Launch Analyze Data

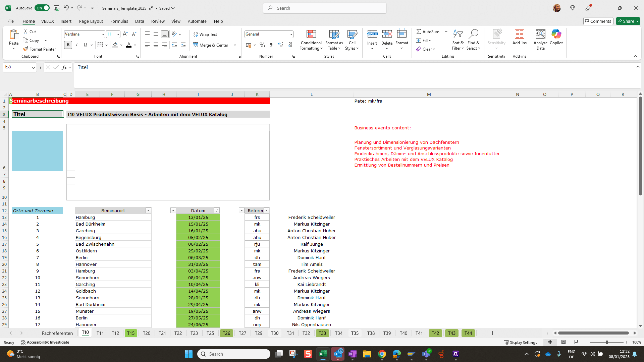[540, 40]
